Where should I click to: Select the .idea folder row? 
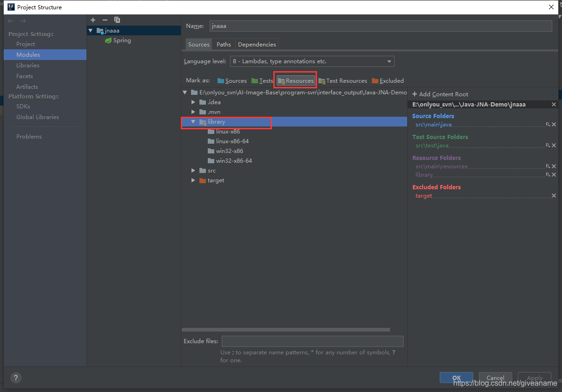[294, 102]
